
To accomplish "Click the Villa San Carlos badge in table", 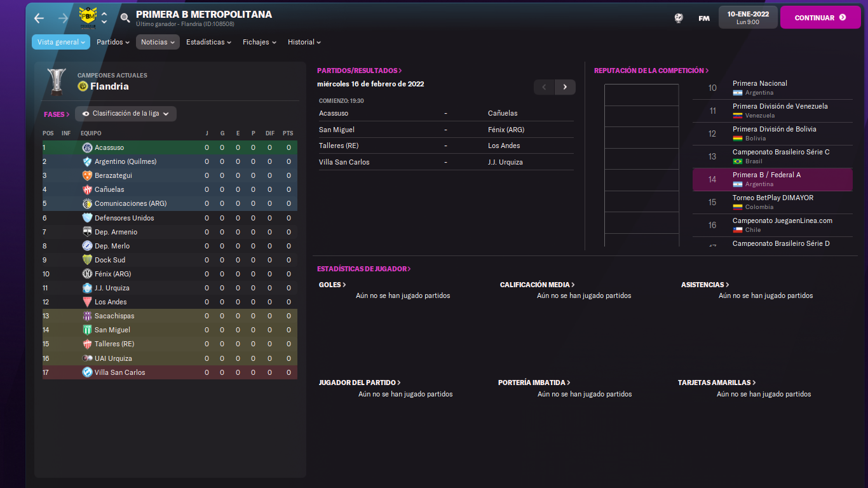I will click(x=87, y=372).
